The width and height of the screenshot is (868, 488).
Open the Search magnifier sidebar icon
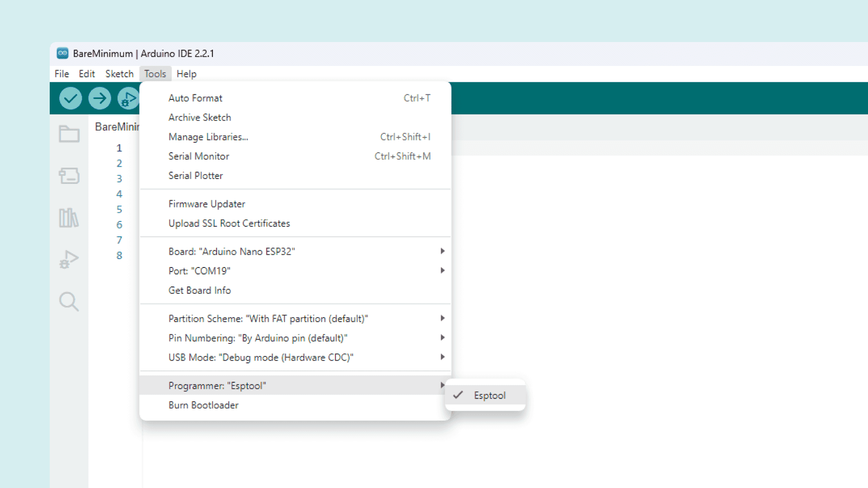pyautogui.click(x=69, y=301)
